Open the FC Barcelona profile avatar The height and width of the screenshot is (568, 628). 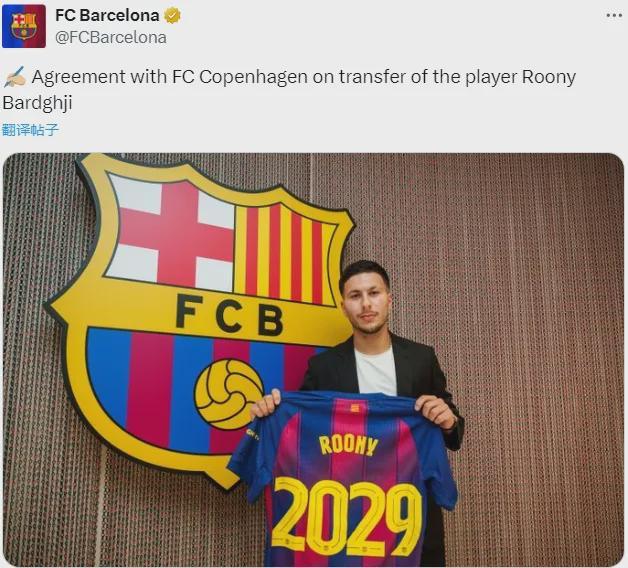point(24,26)
